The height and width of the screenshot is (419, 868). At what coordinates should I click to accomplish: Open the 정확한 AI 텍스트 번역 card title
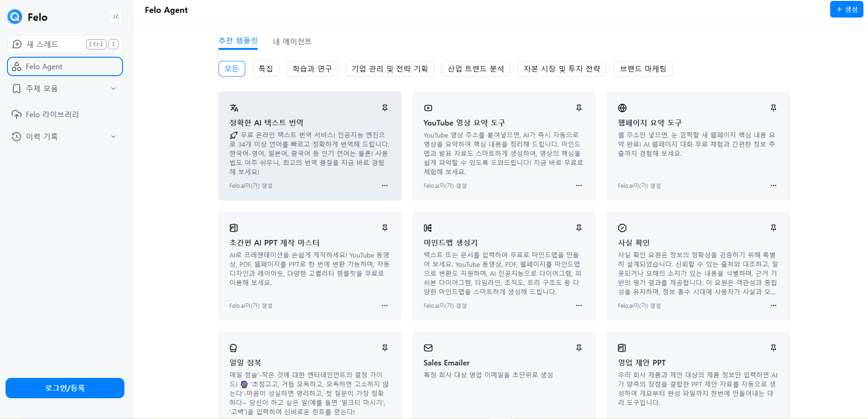pos(266,123)
